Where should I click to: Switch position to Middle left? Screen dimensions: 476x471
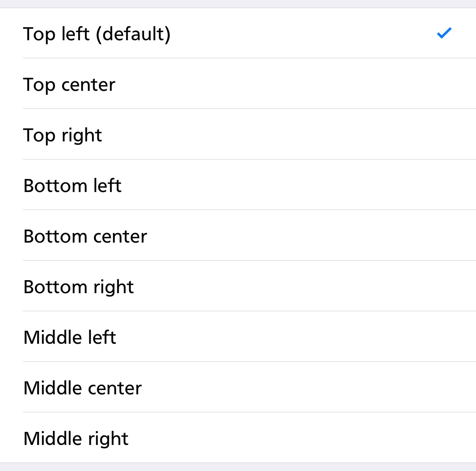(x=238, y=337)
